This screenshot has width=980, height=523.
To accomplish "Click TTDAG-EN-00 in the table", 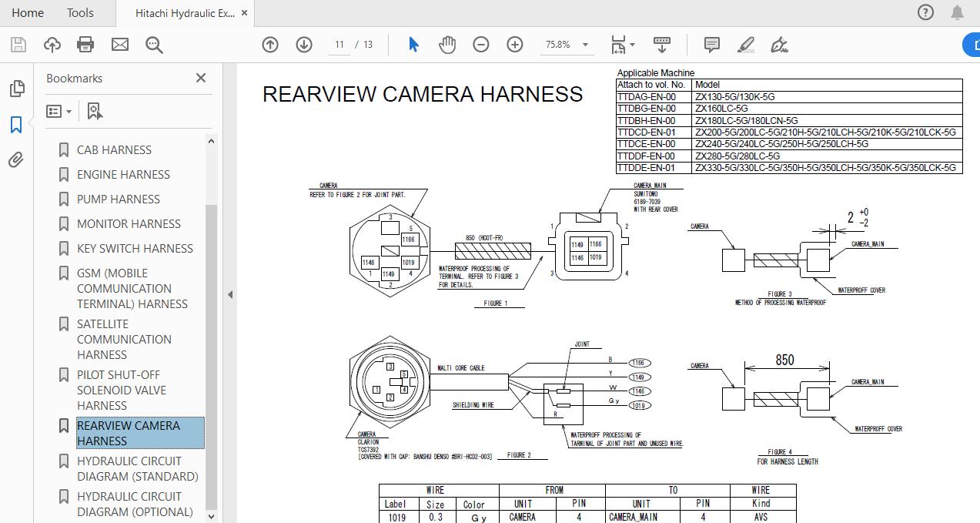I will [x=647, y=97].
